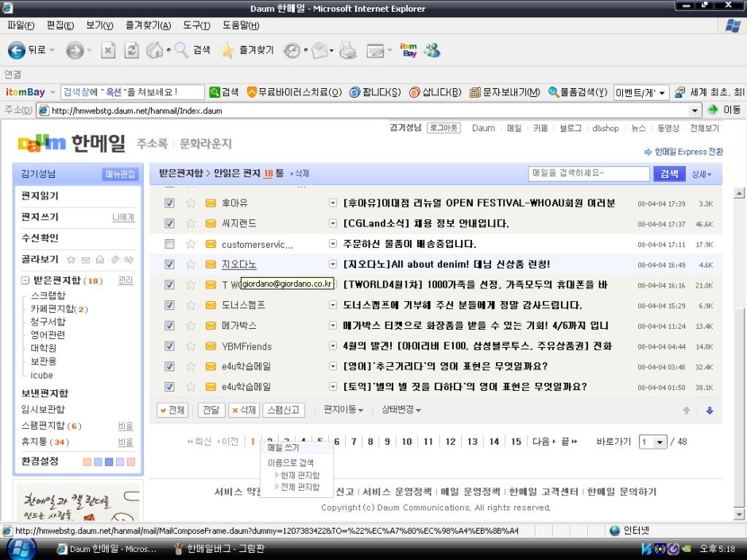
Task: Open the history clock icon in the toolbar
Action: pos(292,50)
